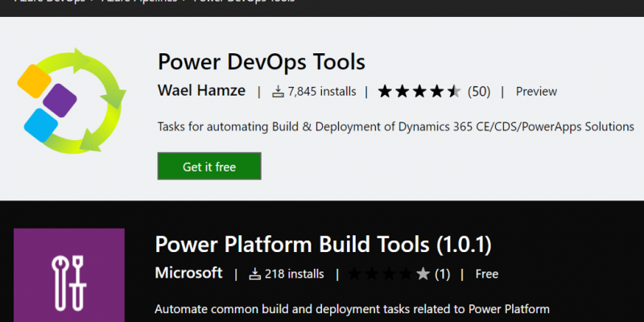Open publisher Wael Hamze's page
Viewport: 644px width, 322px height.
(201, 91)
